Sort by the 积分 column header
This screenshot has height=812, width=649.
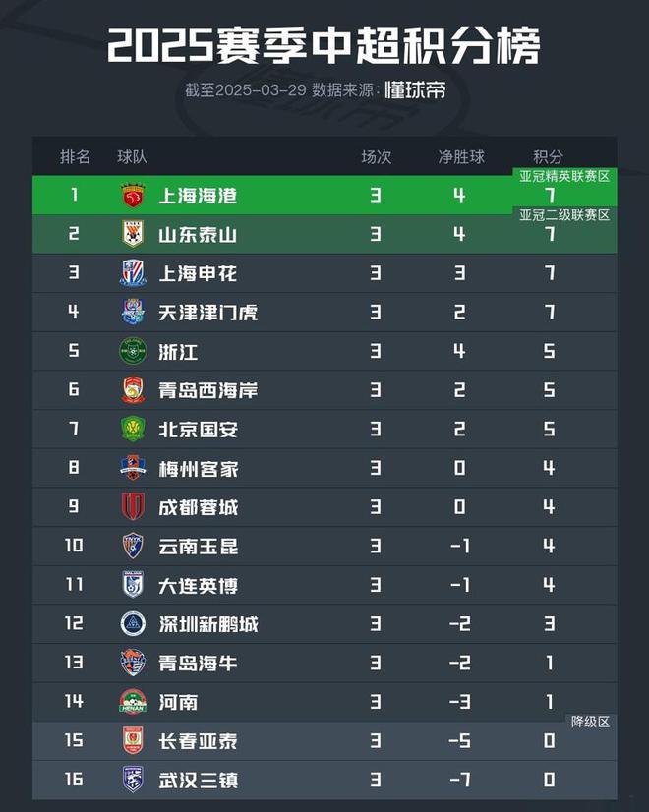[548, 156]
